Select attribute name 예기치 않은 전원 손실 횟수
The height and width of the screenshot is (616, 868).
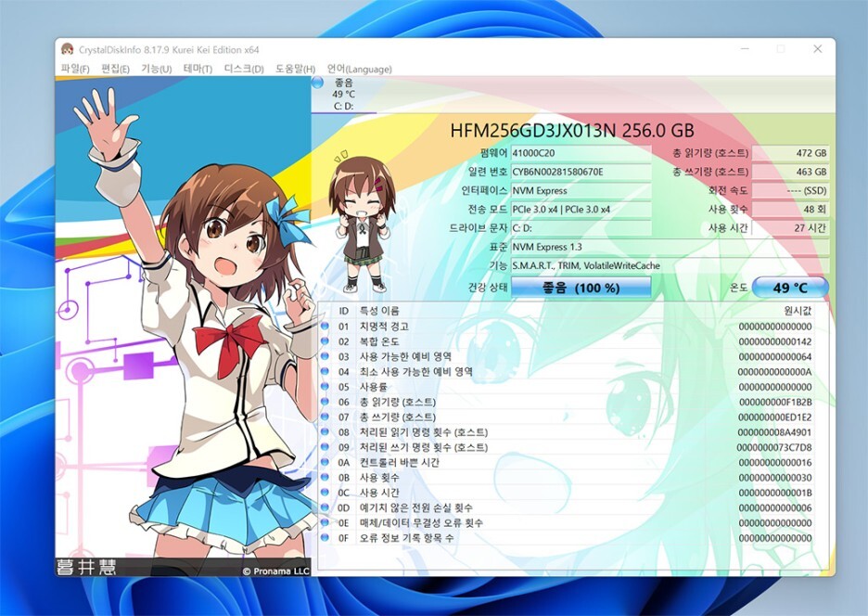point(416,507)
